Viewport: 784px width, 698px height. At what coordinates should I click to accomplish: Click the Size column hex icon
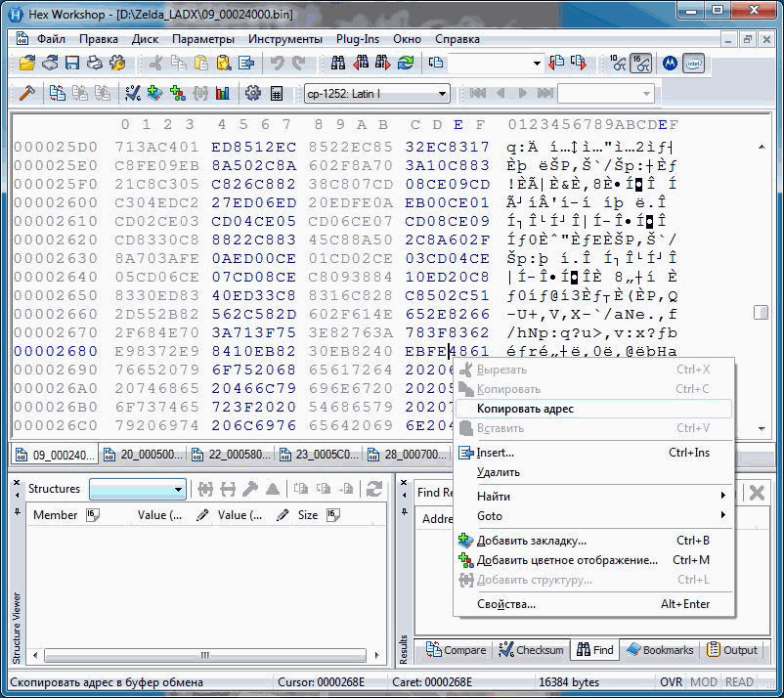333,514
